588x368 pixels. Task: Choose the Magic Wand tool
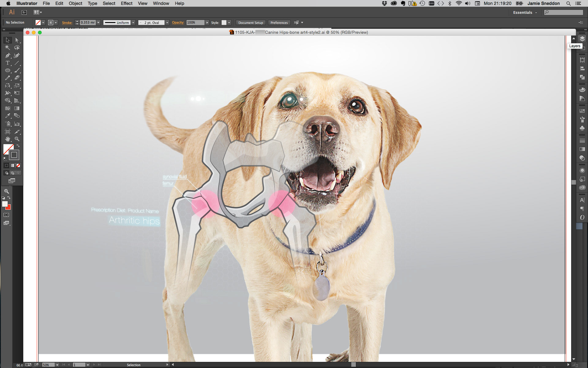click(7, 48)
